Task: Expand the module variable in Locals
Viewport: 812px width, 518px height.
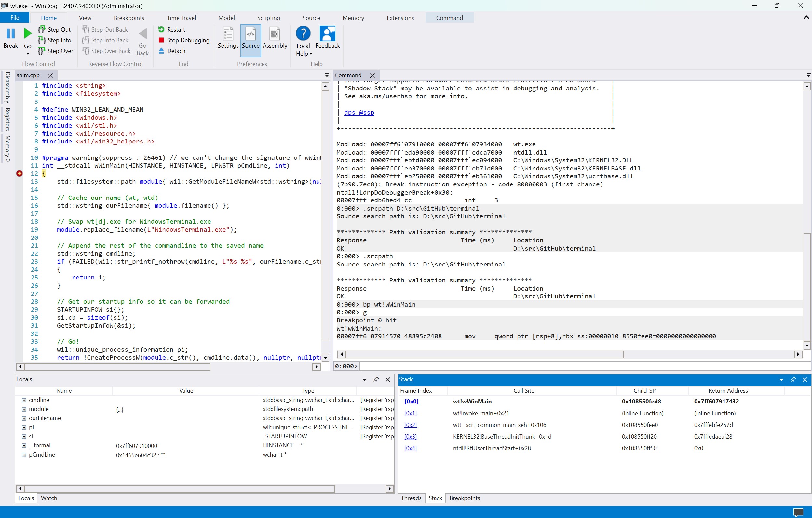Action: point(24,409)
